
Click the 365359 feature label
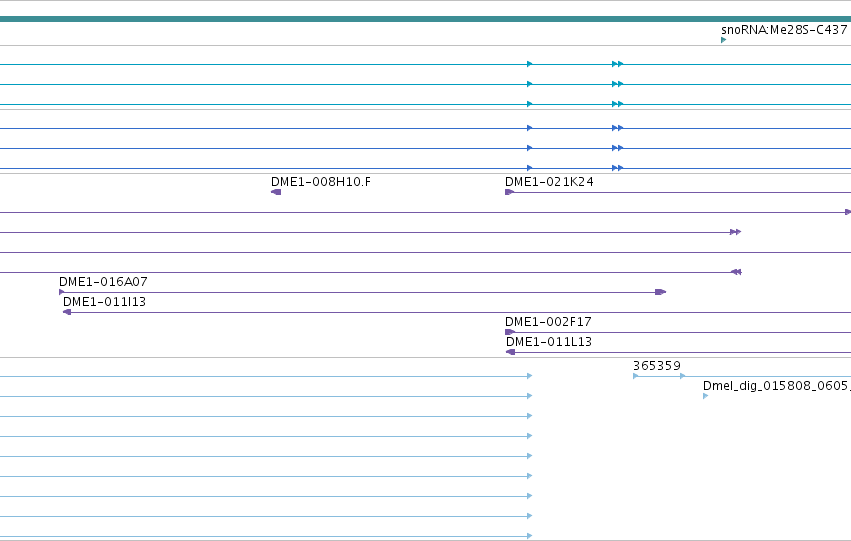tap(657, 366)
